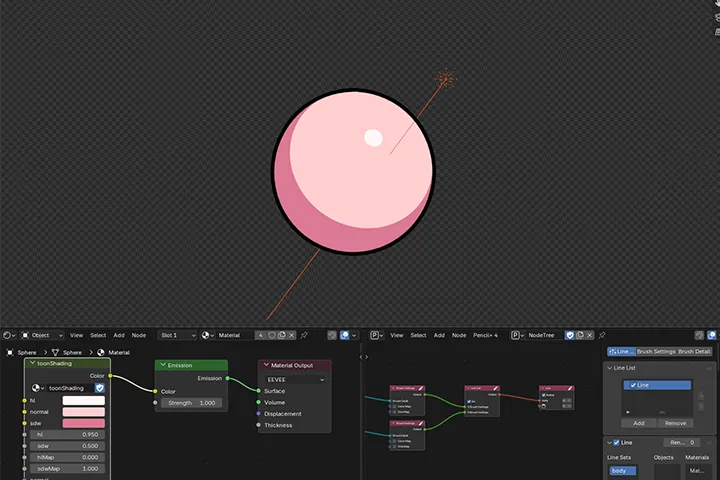Edit the Material name field

(235, 335)
